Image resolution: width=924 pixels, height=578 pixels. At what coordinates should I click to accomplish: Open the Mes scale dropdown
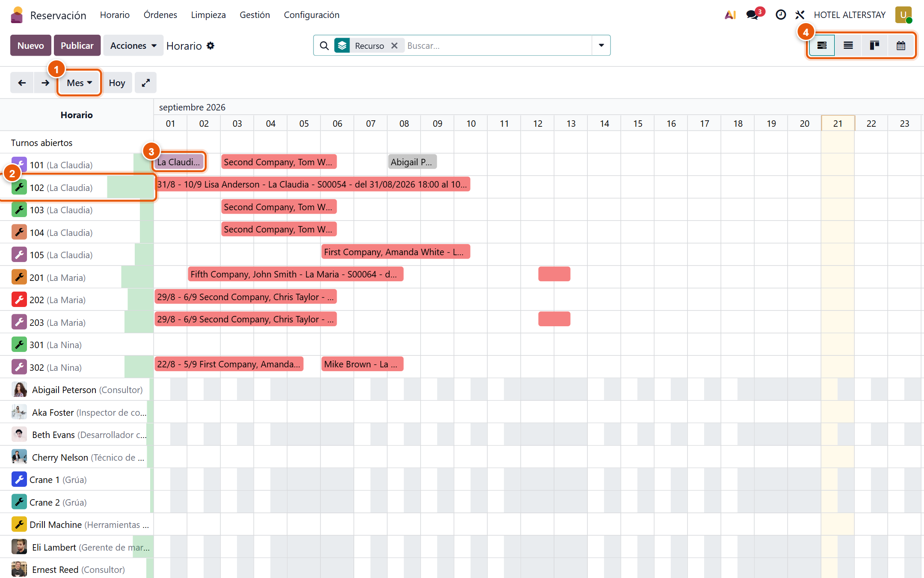pos(80,83)
